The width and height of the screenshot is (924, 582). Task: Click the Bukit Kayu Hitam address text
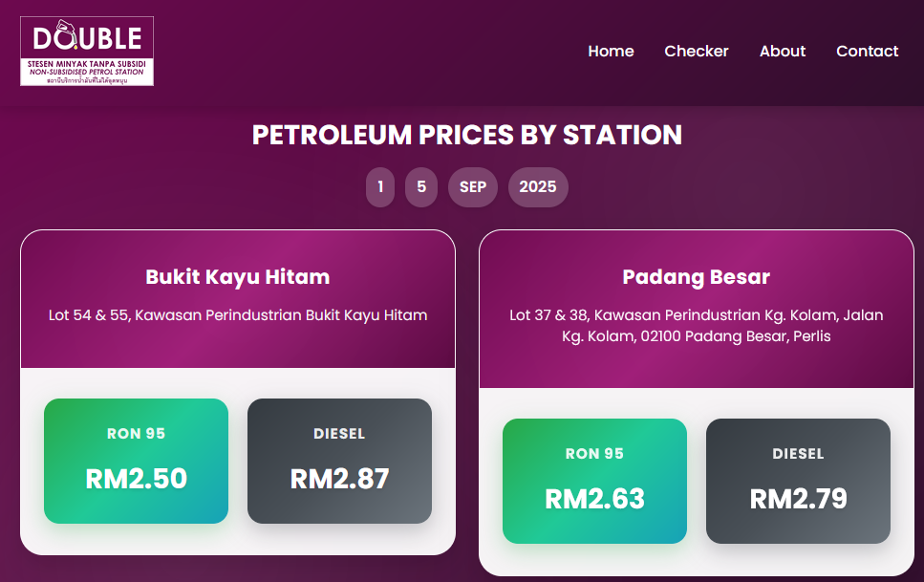[x=238, y=315]
